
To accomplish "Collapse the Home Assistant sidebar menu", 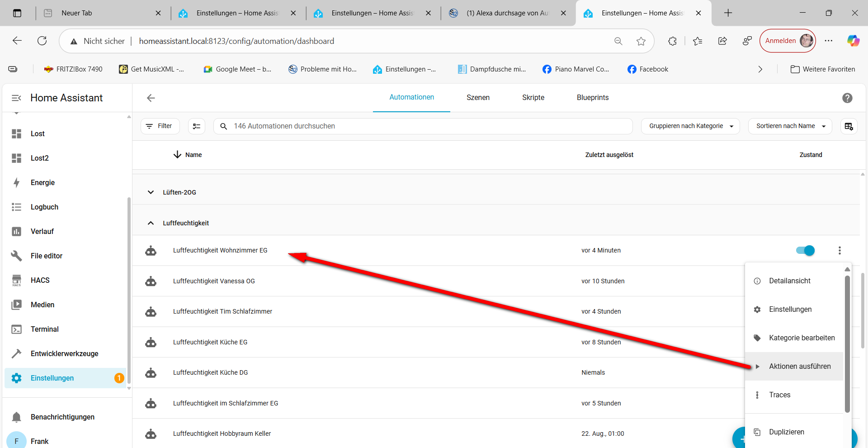I will tap(16, 98).
